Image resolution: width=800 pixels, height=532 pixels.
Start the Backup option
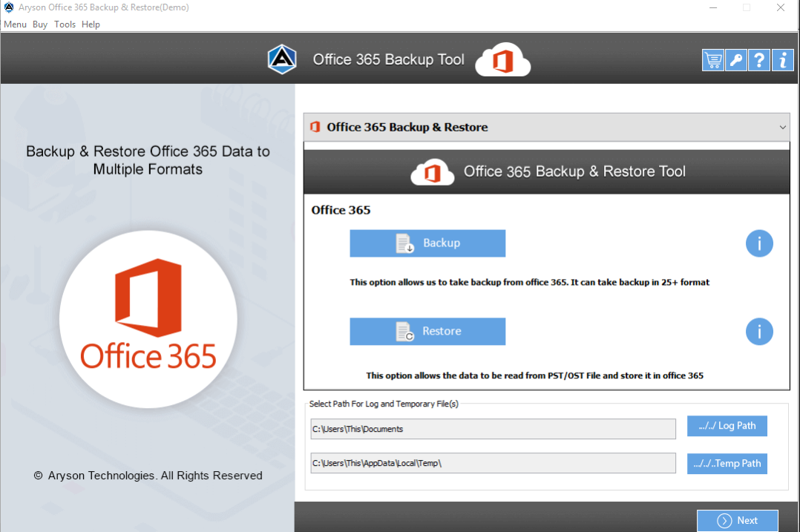(427, 243)
